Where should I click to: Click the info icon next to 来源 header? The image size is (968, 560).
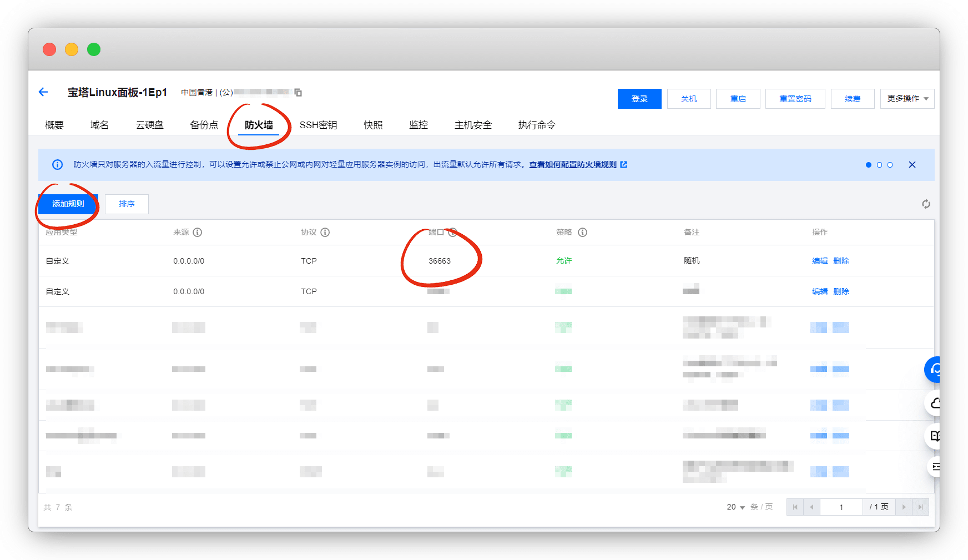click(197, 233)
